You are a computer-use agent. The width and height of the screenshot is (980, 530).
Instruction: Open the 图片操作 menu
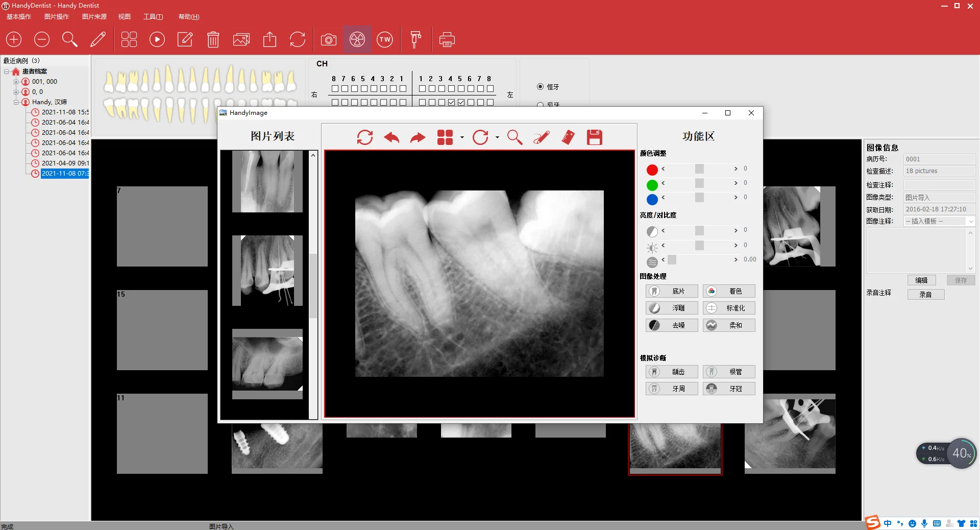57,17
